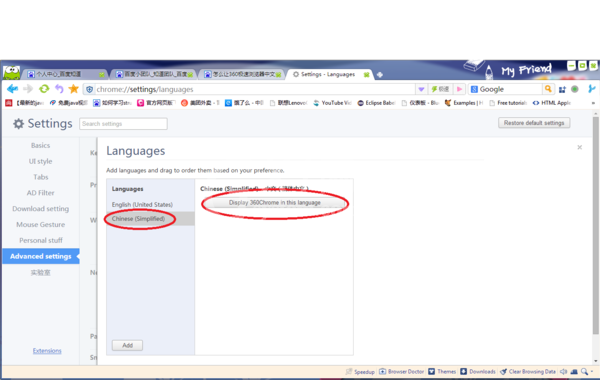Open the Eclipse Babel bookmark
The image size is (600, 380).
pyautogui.click(x=376, y=103)
